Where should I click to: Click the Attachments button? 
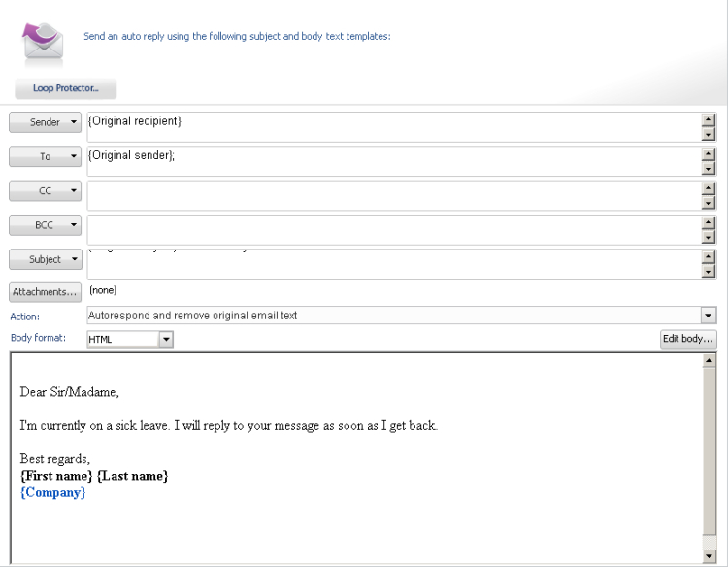[45, 292]
